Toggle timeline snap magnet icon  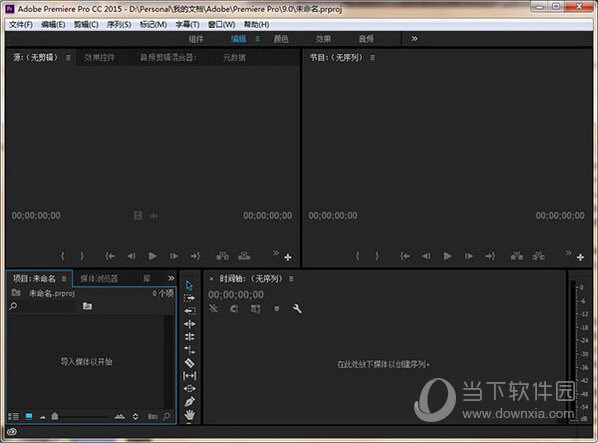pyautogui.click(x=234, y=308)
